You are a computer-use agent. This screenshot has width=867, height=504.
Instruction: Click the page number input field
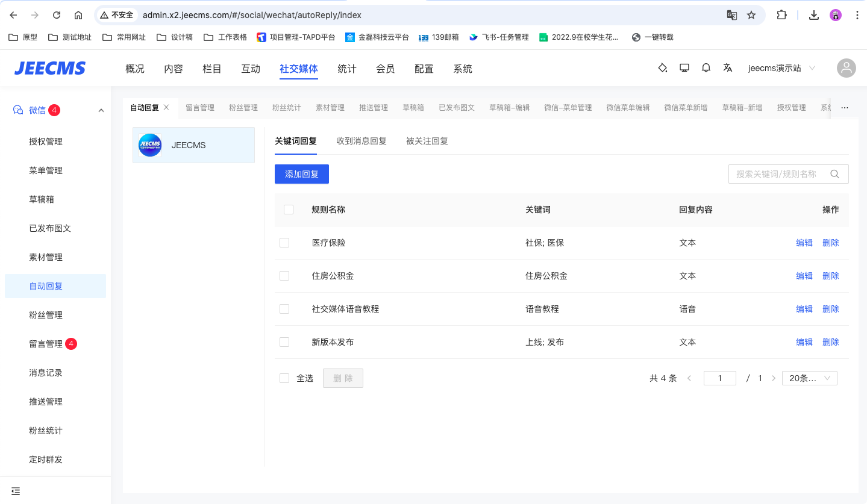coord(720,378)
